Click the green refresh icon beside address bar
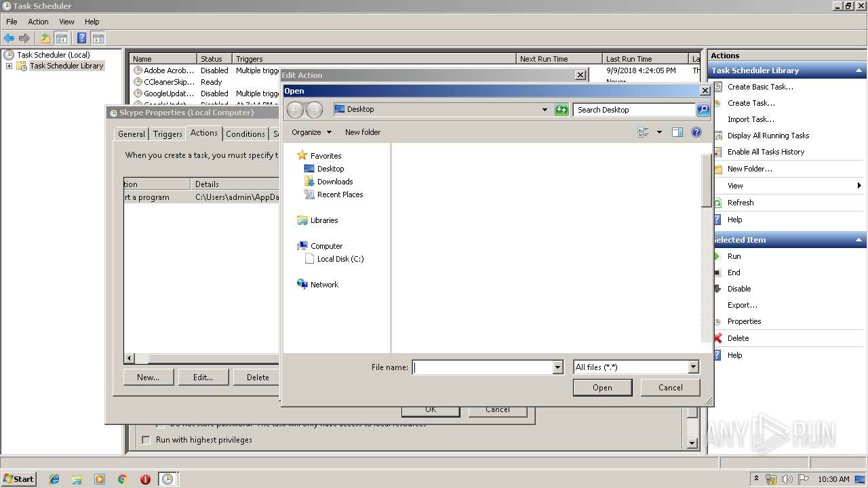This screenshot has height=488, width=868. point(561,110)
